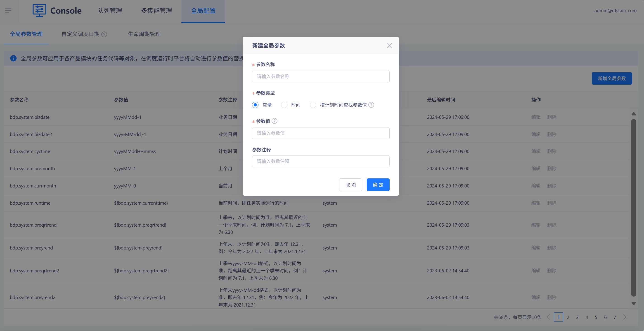Click the 新增全局参数 button
The image size is (644, 331).
point(612,78)
